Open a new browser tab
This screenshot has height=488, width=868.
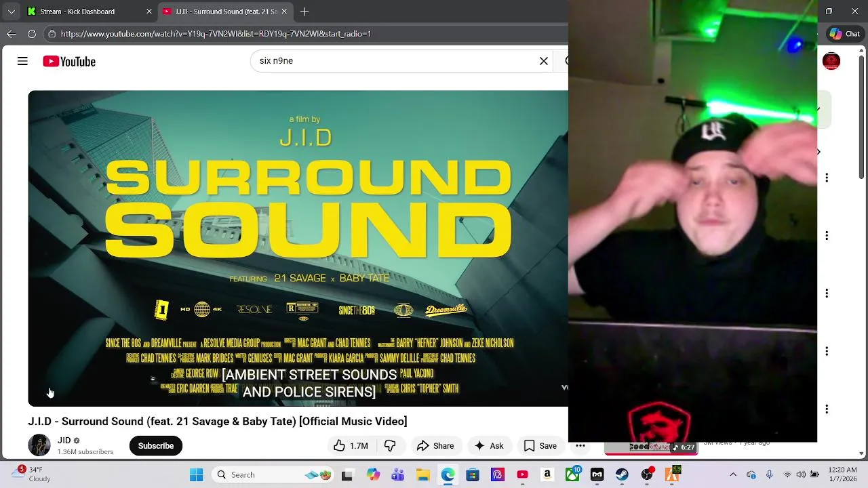click(x=304, y=12)
